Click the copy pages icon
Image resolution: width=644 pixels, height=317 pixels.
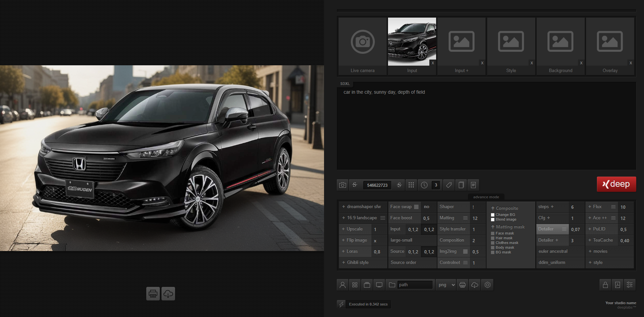click(461, 185)
